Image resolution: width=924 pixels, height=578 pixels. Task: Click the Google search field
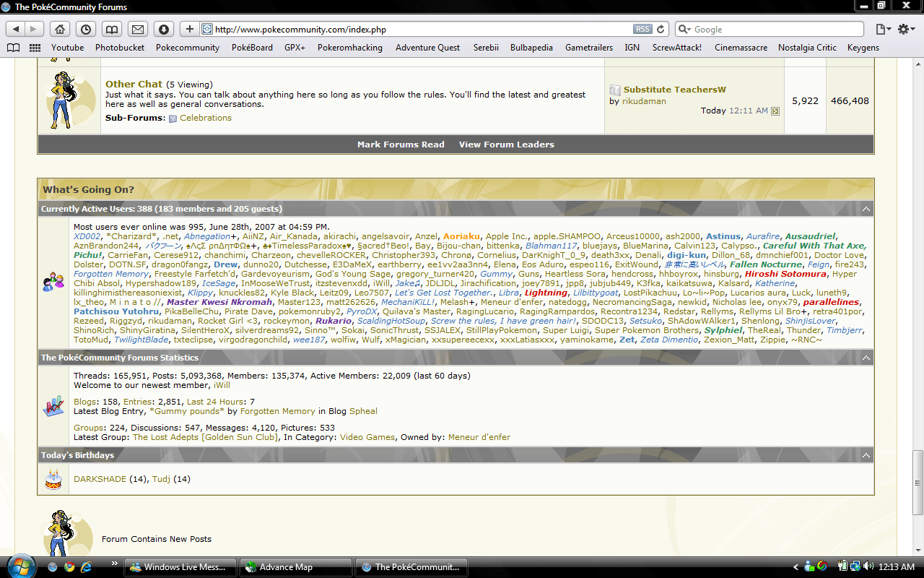click(770, 29)
